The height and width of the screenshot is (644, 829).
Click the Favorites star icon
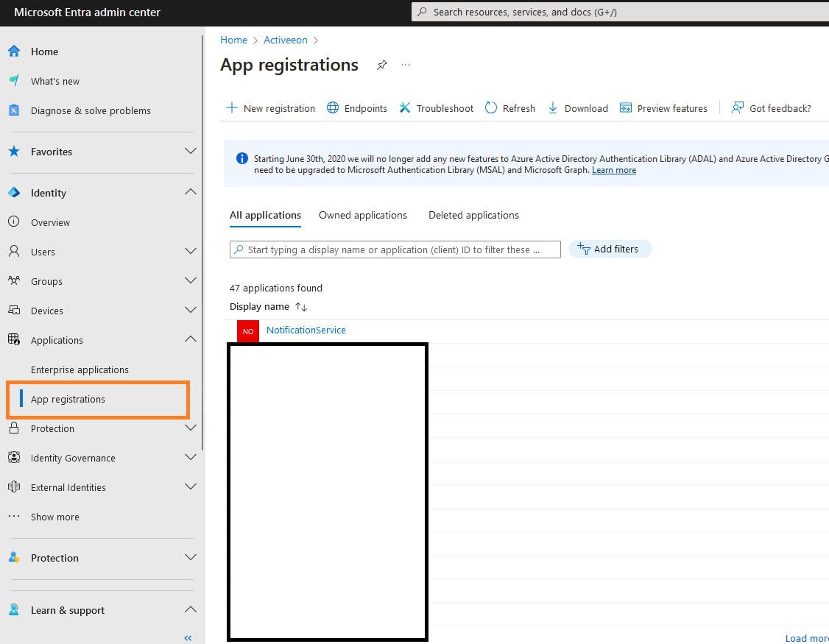14,152
